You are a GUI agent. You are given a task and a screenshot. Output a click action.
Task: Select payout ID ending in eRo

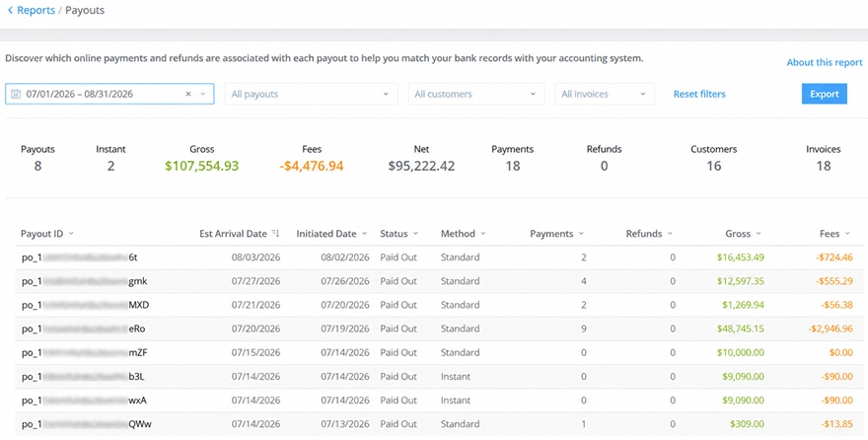coord(83,329)
